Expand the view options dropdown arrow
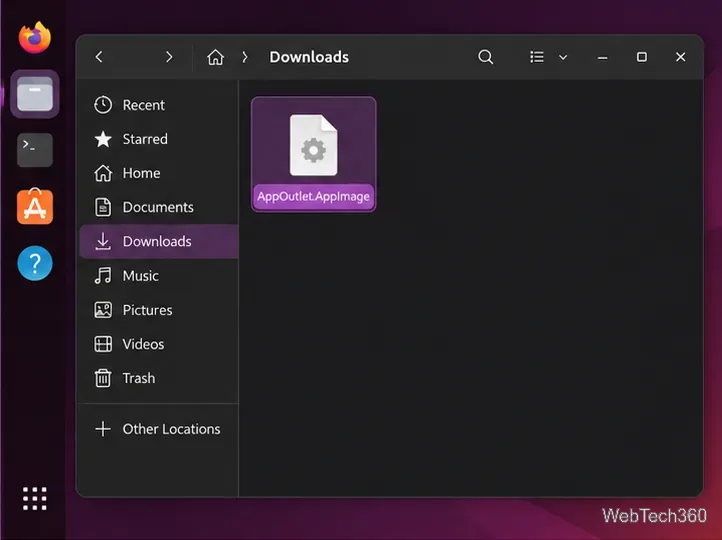This screenshot has width=722, height=540. tap(563, 58)
